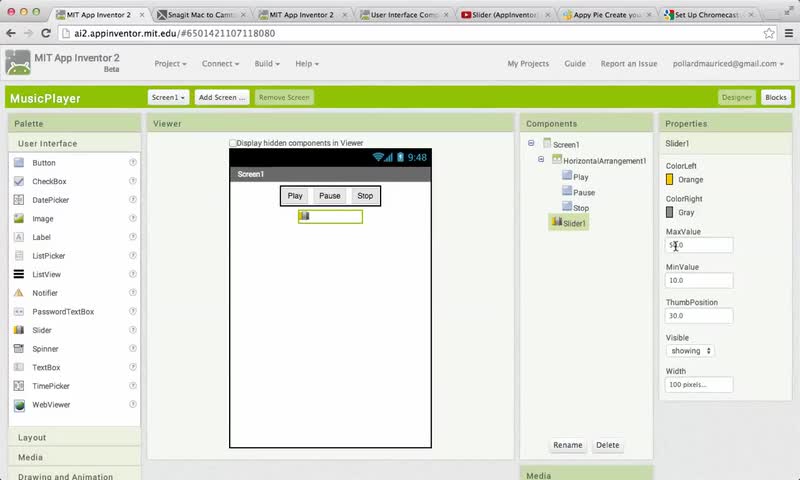Click the Designer button
The width and height of the screenshot is (800, 480).
click(x=737, y=97)
